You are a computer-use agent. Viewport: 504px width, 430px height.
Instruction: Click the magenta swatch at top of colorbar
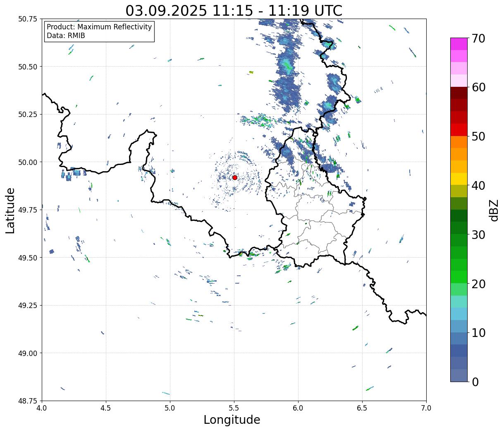(459, 44)
